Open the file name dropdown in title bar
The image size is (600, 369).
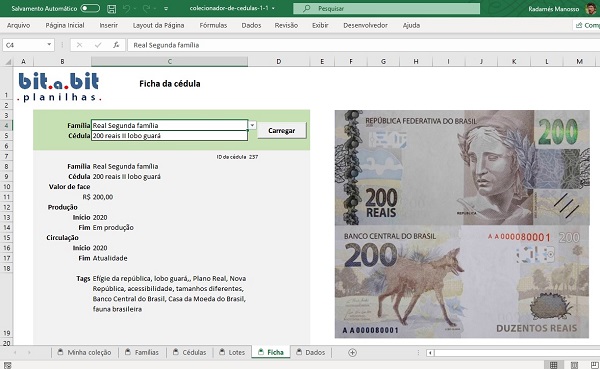(273, 8)
